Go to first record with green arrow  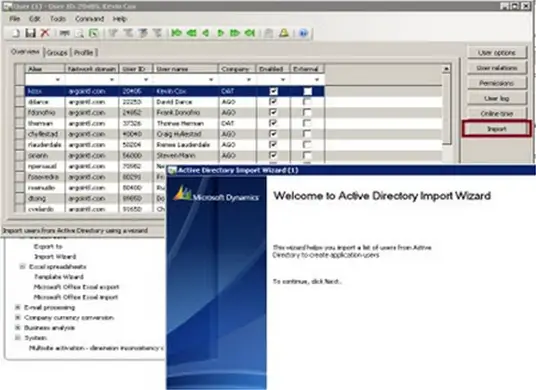click(x=176, y=33)
